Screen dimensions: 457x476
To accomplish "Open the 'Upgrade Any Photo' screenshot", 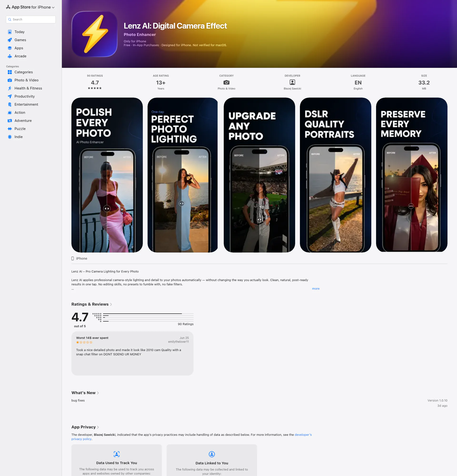I will pyautogui.click(x=259, y=175).
